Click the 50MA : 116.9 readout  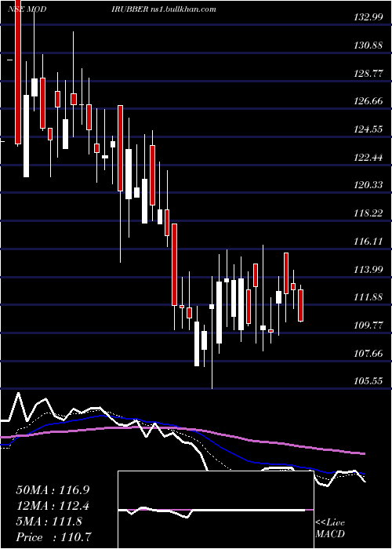(53, 490)
